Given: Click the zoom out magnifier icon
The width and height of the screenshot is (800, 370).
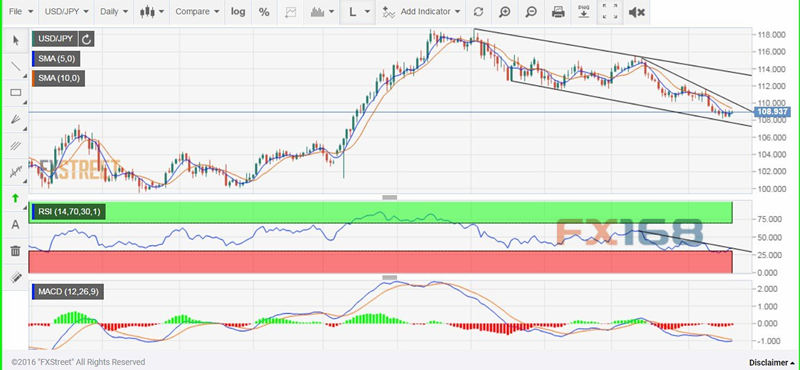Looking at the screenshot, I should pyautogui.click(x=532, y=12).
